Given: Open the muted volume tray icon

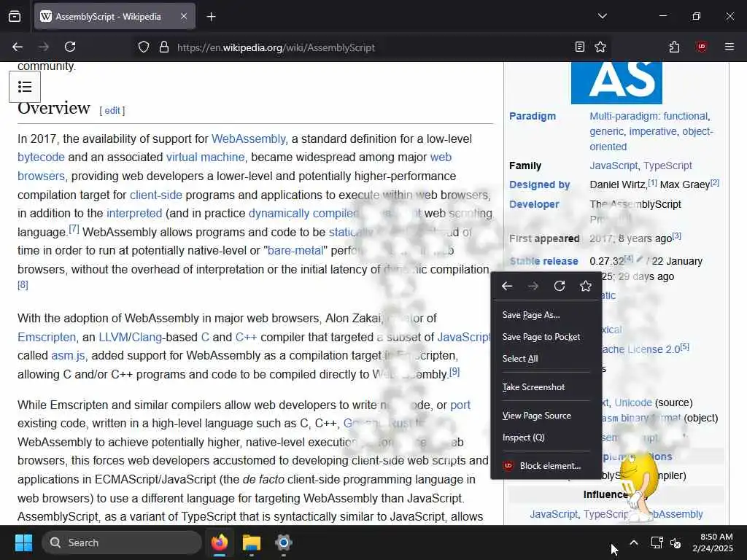Looking at the screenshot, I should coord(676,542).
